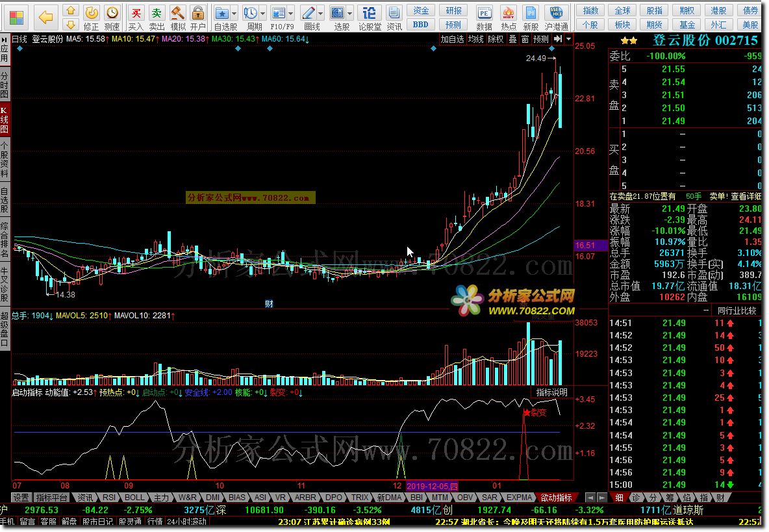The image size is (769, 532).
Task: Click the 设置 settings button
Action: 21,497
